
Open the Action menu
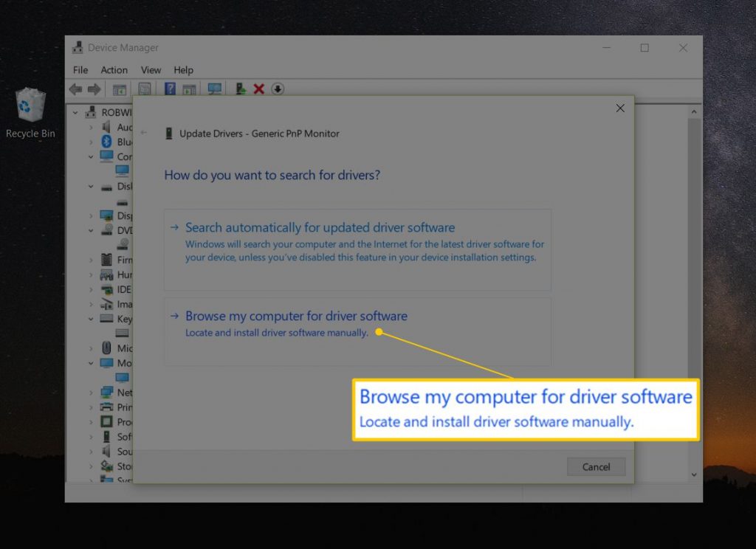114,70
